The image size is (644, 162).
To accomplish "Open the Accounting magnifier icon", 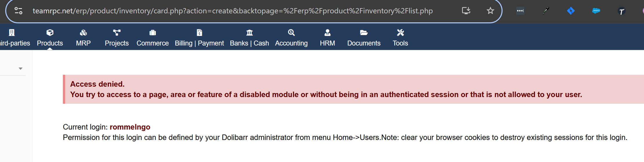I will (x=291, y=32).
